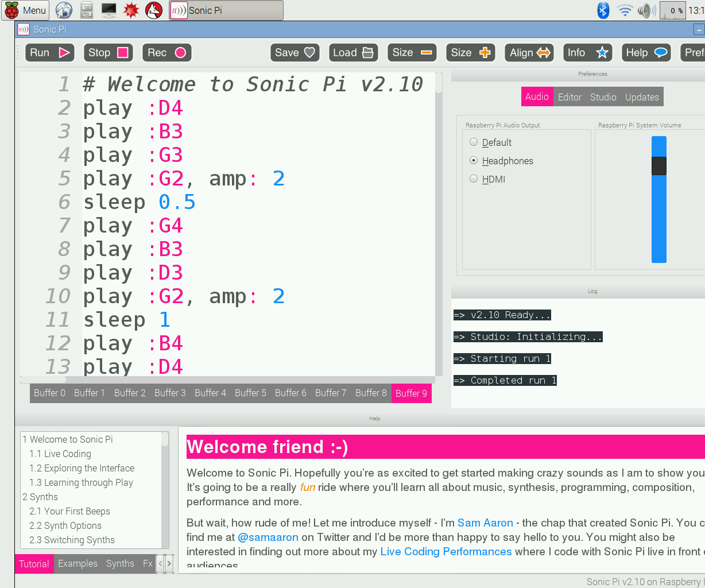Select Default audio output

tap(490, 142)
